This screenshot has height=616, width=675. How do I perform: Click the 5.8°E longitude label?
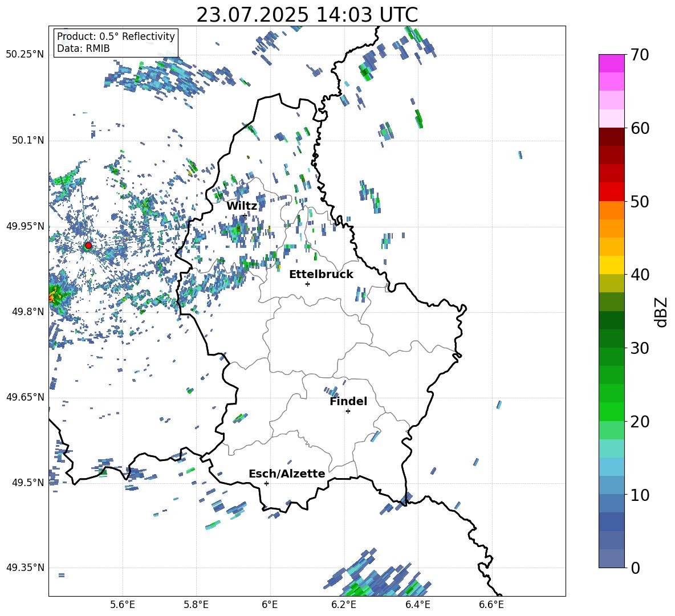[x=196, y=605]
